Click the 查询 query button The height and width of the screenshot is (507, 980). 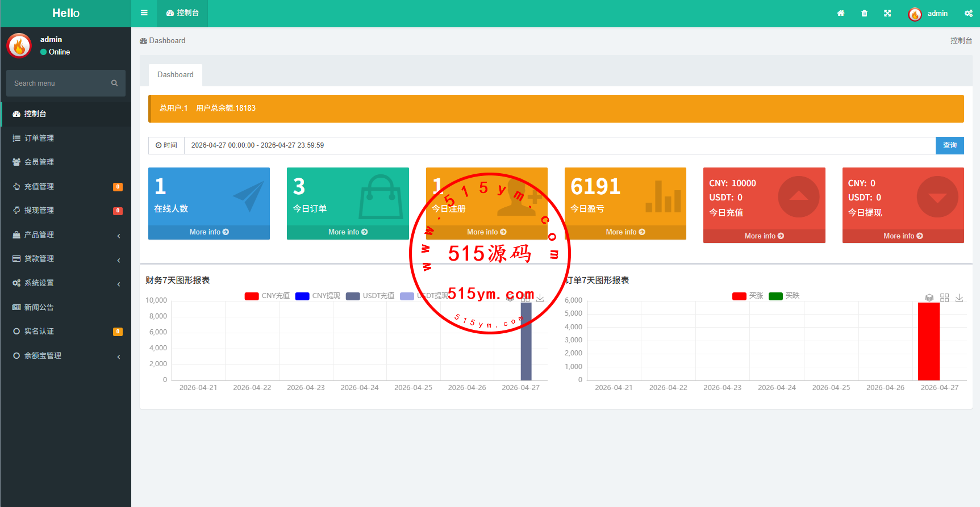click(x=949, y=145)
